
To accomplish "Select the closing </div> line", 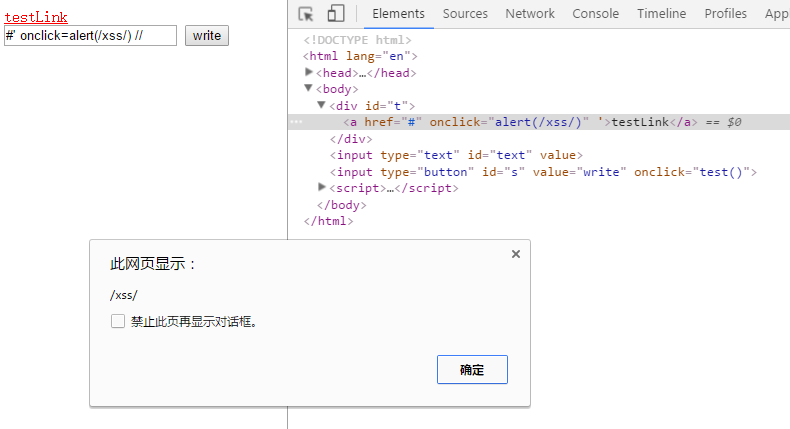I will pyautogui.click(x=351, y=139).
